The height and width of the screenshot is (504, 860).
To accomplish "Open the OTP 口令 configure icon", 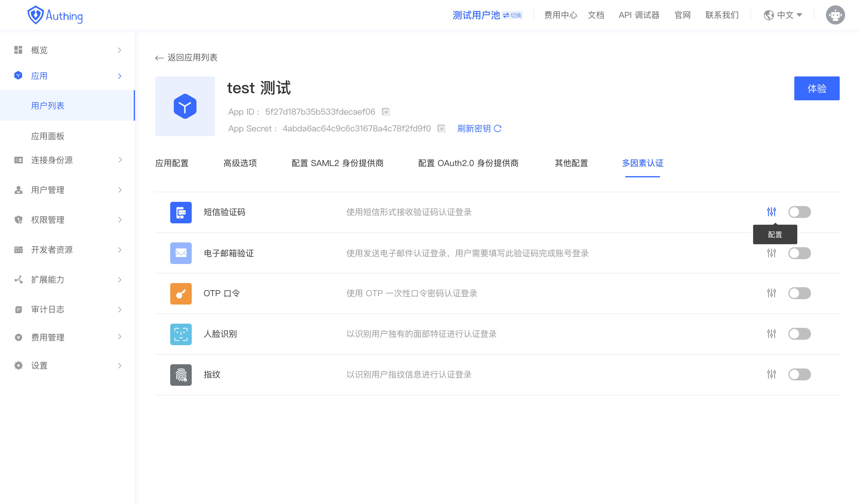I will click(x=771, y=293).
